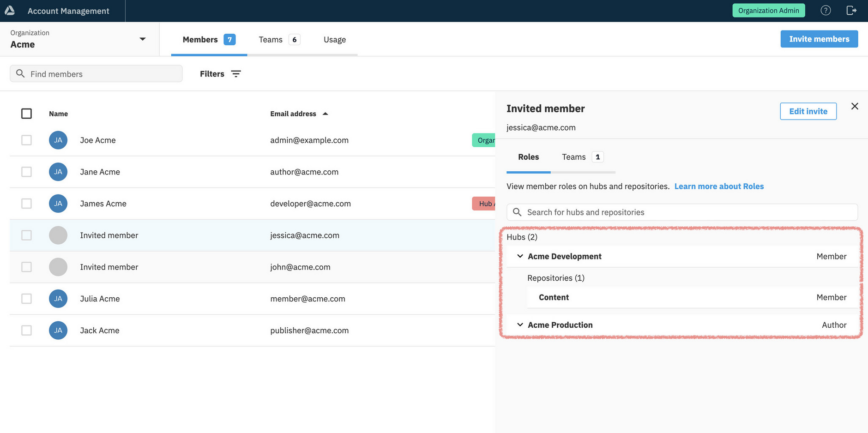Tick the checkbox for James Acme

point(26,204)
